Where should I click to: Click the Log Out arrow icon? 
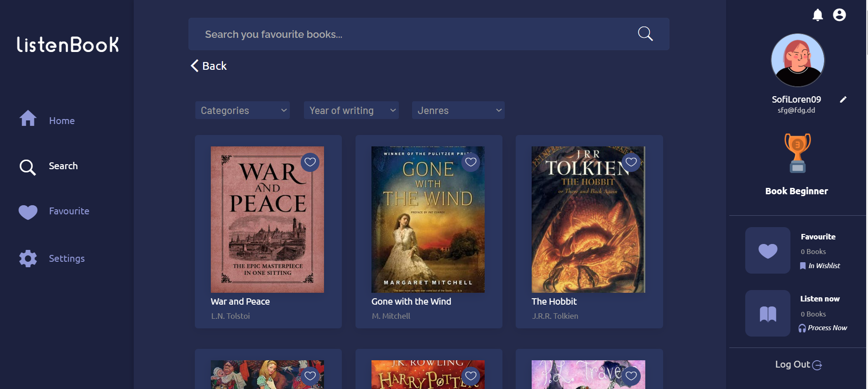point(817,365)
